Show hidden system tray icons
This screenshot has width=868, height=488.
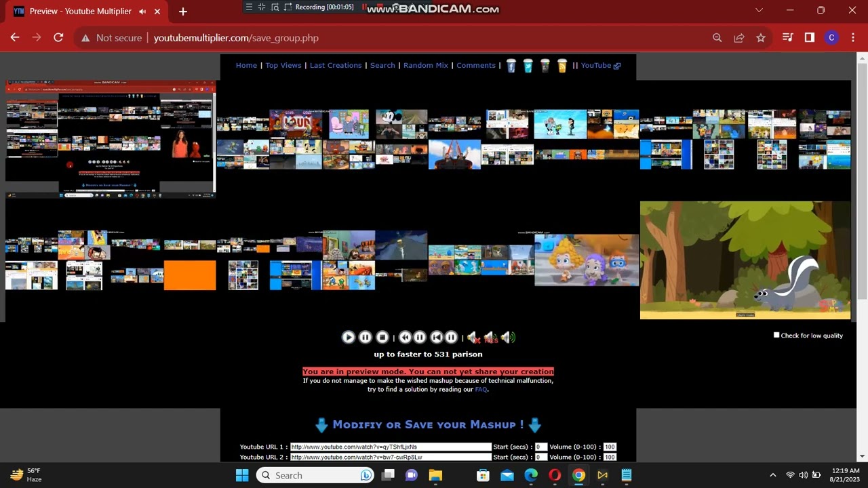[772, 475]
